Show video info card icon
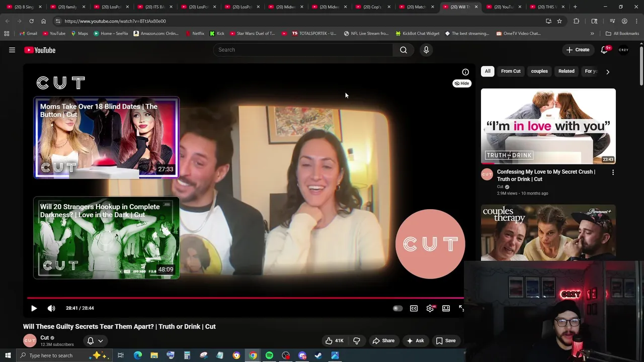Image resolution: width=644 pixels, height=362 pixels. pyautogui.click(x=465, y=72)
